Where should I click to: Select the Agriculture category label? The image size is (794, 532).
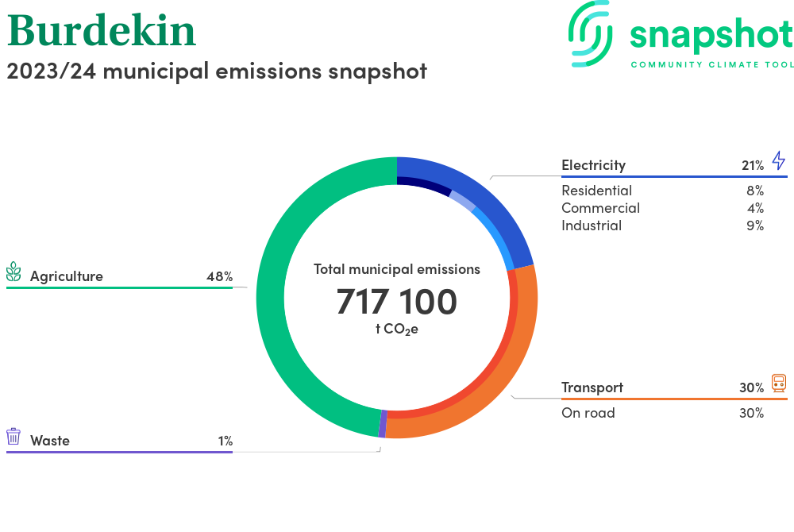67,276
